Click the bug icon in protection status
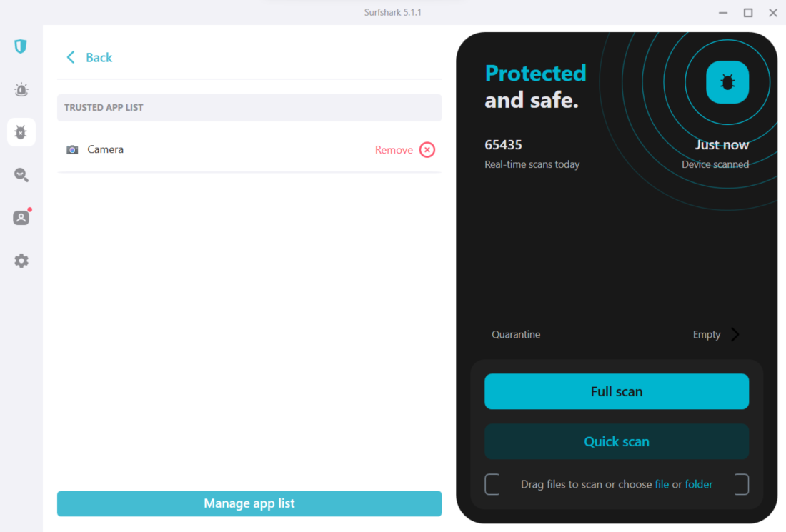 click(727, 82)
